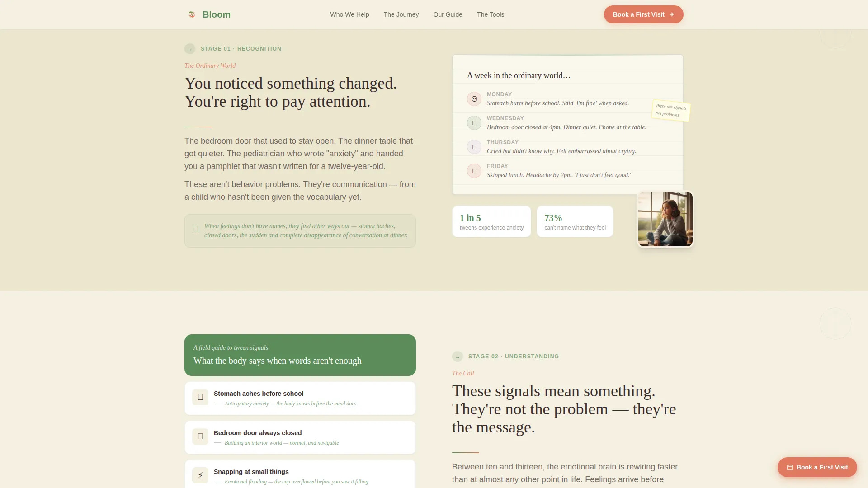
Task: Open the Our Guide nav link
Action: tap(448, 14)
